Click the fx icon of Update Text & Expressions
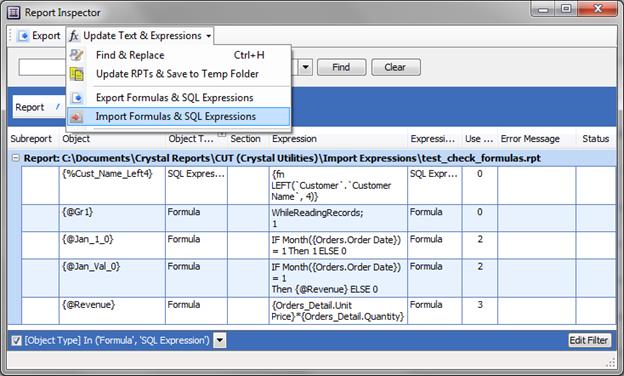 [74, 36]
